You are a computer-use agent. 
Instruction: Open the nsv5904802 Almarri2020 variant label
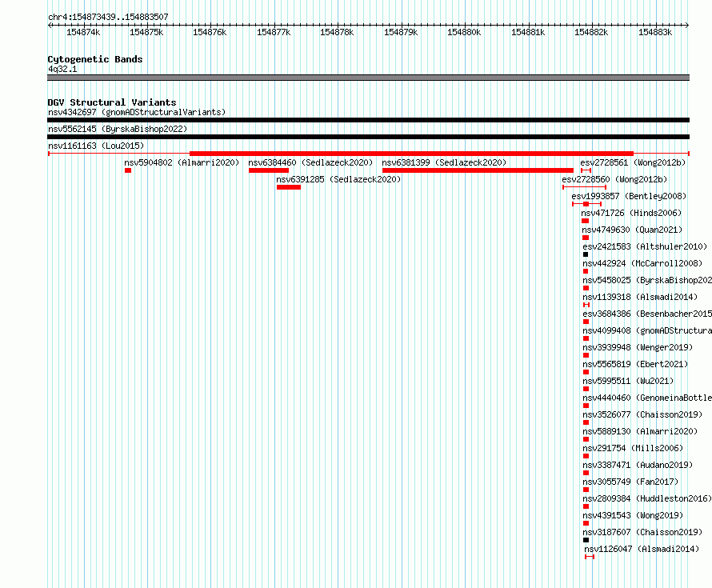pos(182,162)
